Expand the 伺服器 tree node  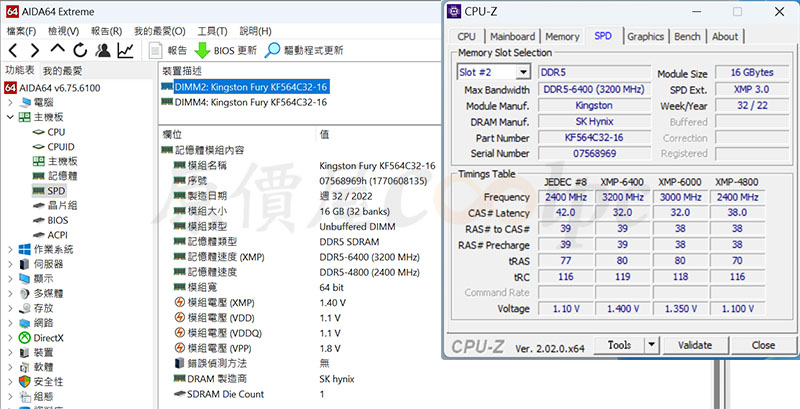coord(10,264)
